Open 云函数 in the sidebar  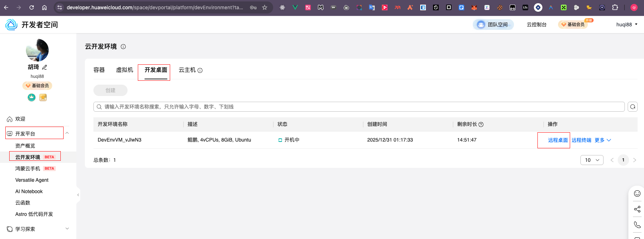[x=23, y=203]
